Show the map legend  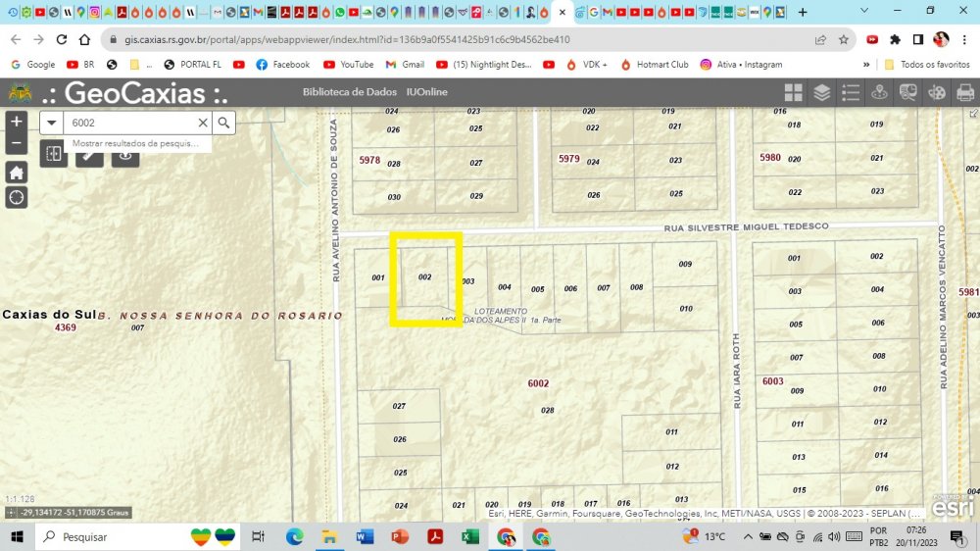pyautogui.click(x=851, y=93)
